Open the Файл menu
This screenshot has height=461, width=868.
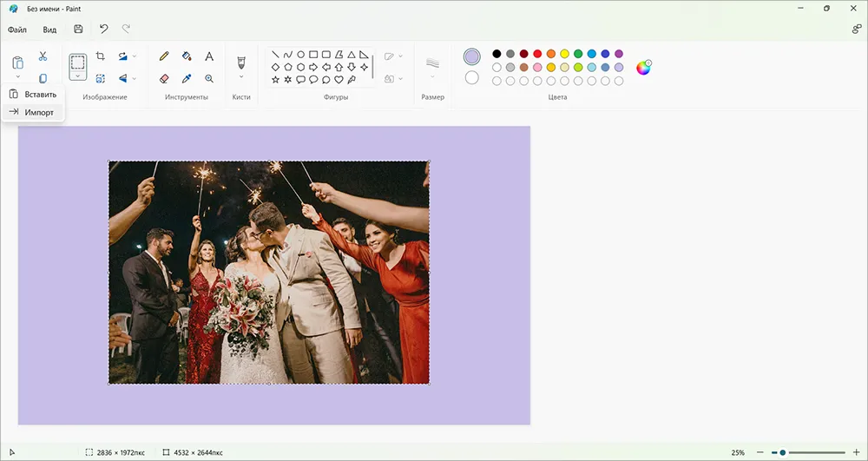click(x=17, y=30)
